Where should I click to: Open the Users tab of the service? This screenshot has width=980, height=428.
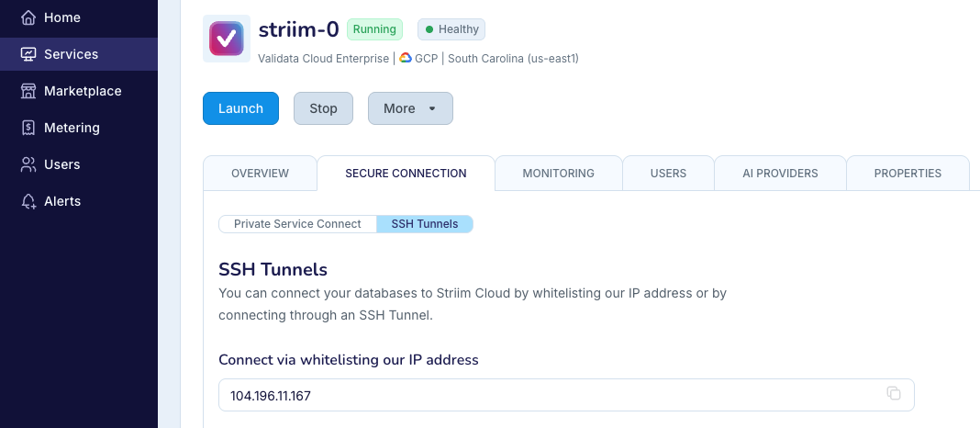coord(668,174)
